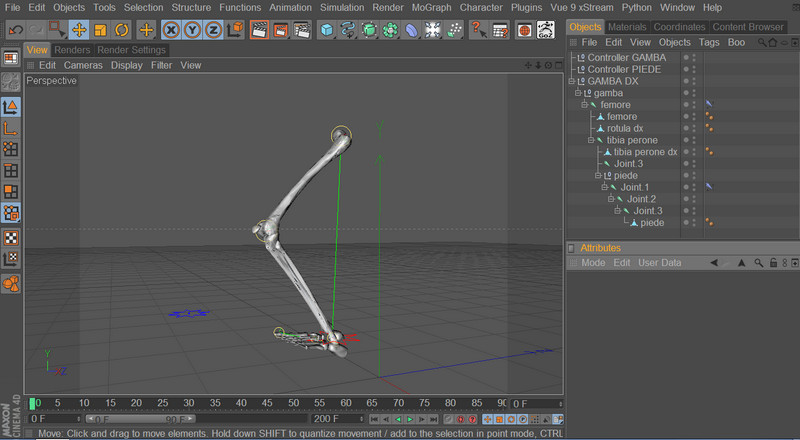The height and width of the screenshot is (440, 800).
Task: Open the blue deformer objects icon
Action: coord(411,30)
